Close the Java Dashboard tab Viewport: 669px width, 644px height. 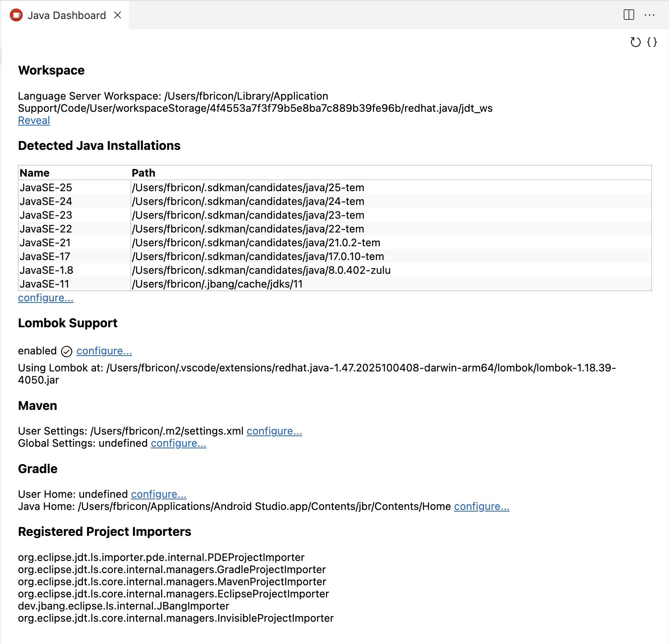(117, 15)
